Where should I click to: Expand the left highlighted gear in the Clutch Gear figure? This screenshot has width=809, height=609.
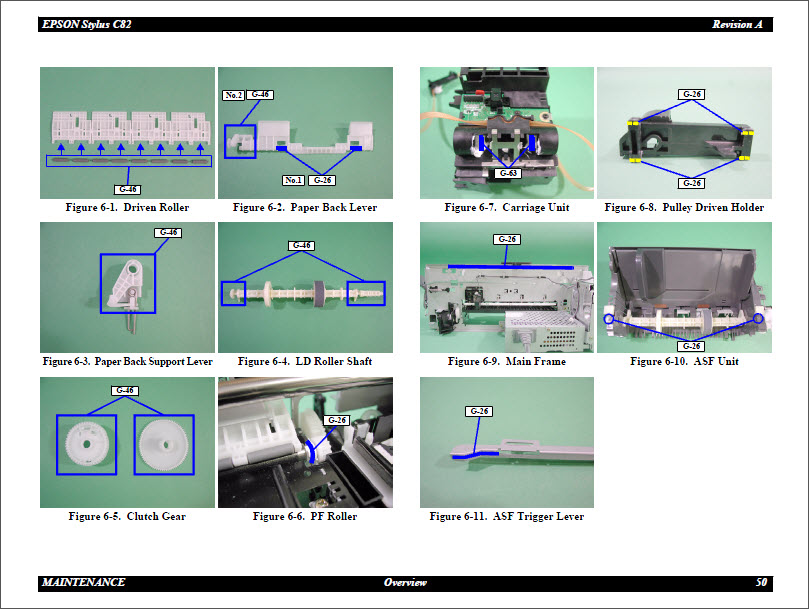point(89,447)
